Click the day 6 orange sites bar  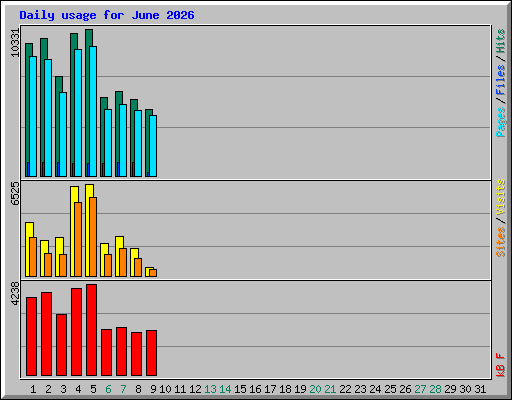click(x=108, y=265)
